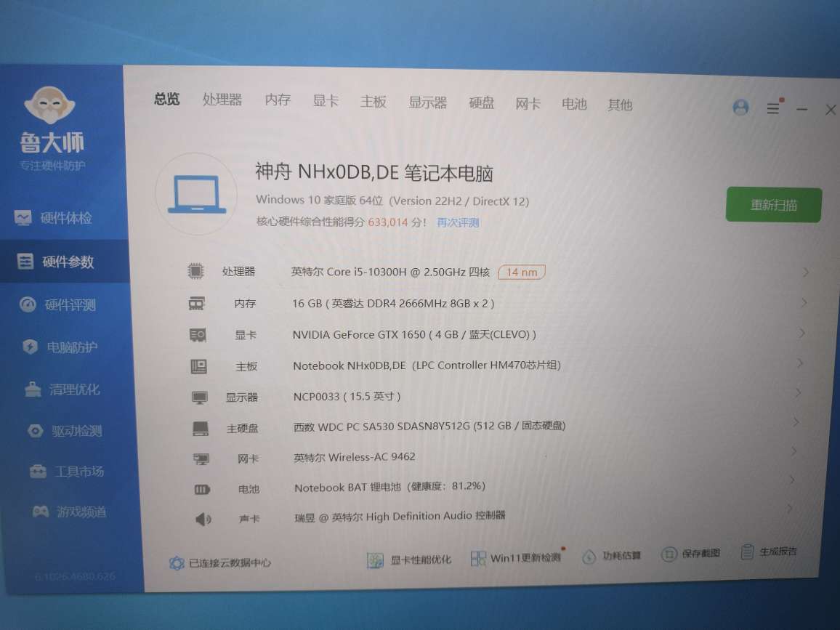Click the 游戏频道 gamepad icon

tap(41, 512)
